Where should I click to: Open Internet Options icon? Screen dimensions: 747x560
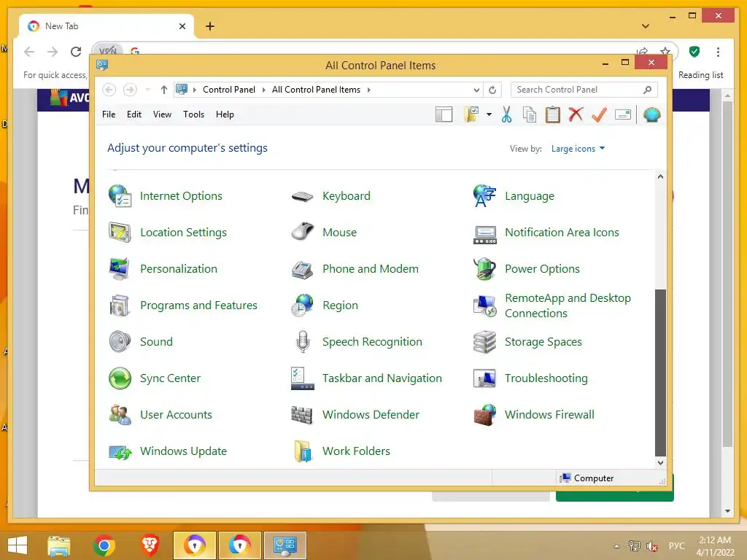pos(120,196)
